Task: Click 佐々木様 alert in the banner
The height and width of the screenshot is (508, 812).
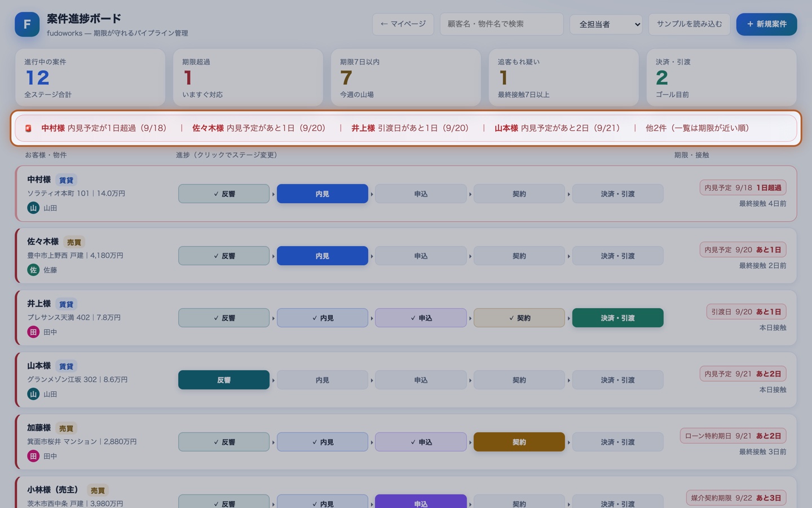Action: tap(259, 128)
